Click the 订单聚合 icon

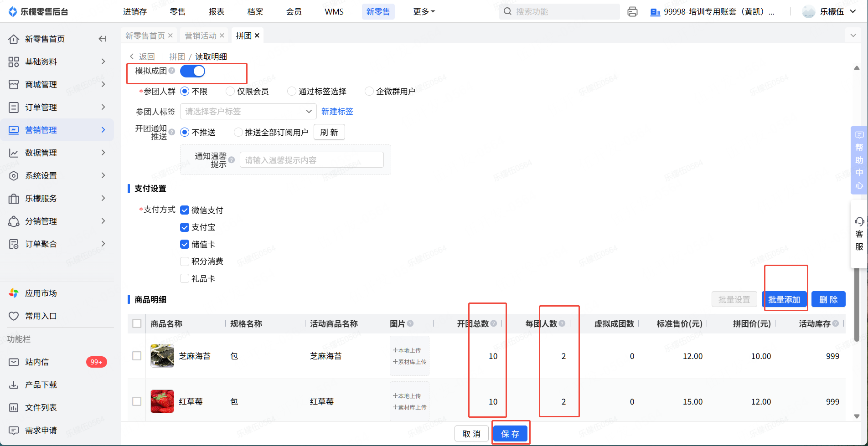(14, 244)
